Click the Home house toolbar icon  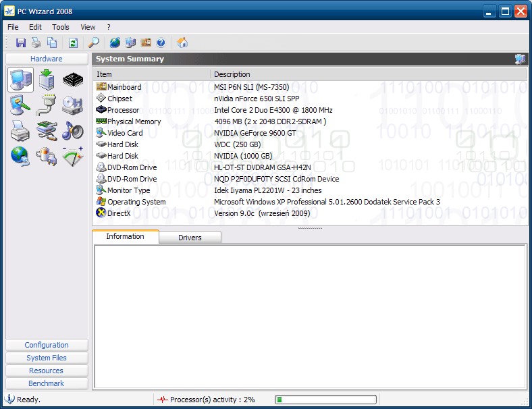pyautogui.click(x=182, y=43)
